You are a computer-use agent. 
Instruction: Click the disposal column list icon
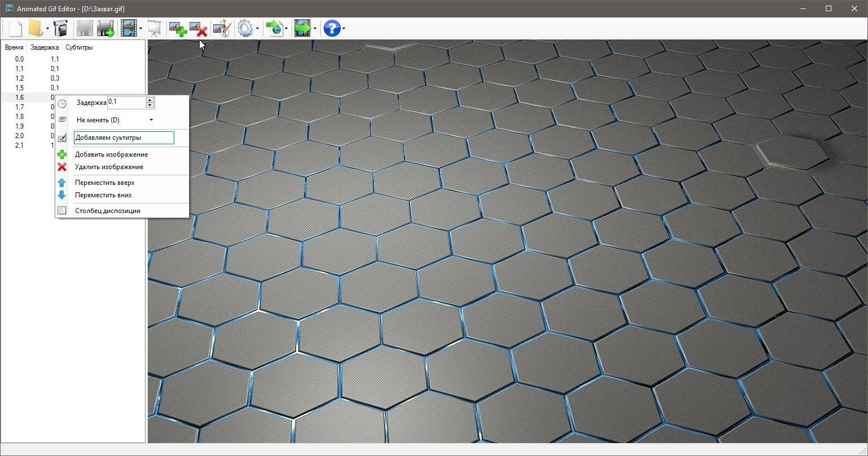[63, 211]
